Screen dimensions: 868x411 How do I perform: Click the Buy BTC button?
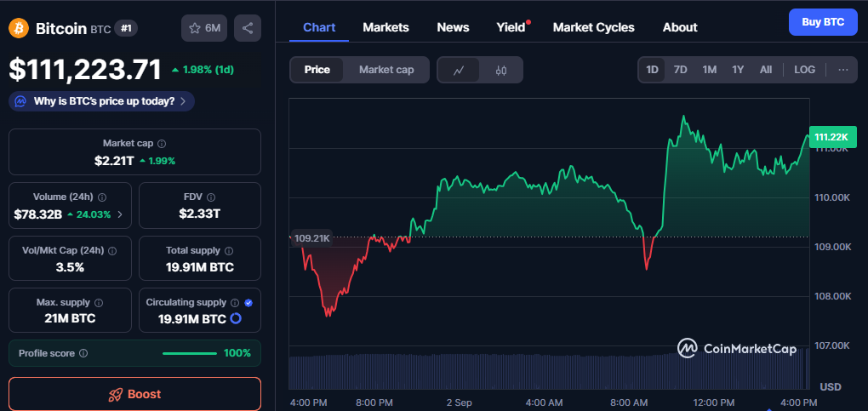[822, 22]
